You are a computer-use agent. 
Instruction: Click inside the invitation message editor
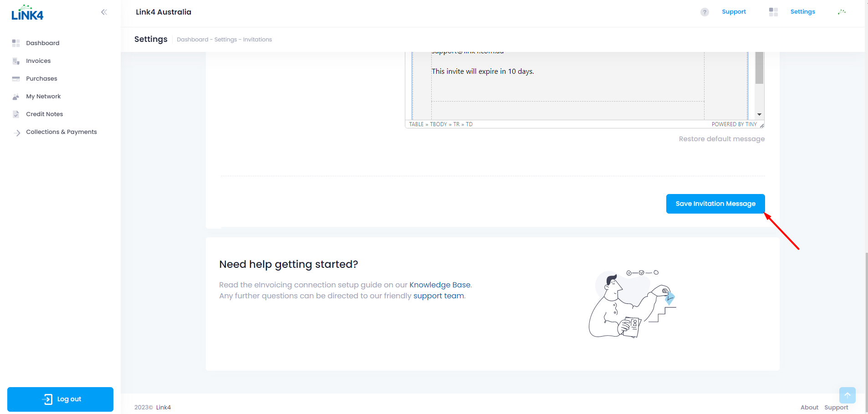[x=579, y=86]
